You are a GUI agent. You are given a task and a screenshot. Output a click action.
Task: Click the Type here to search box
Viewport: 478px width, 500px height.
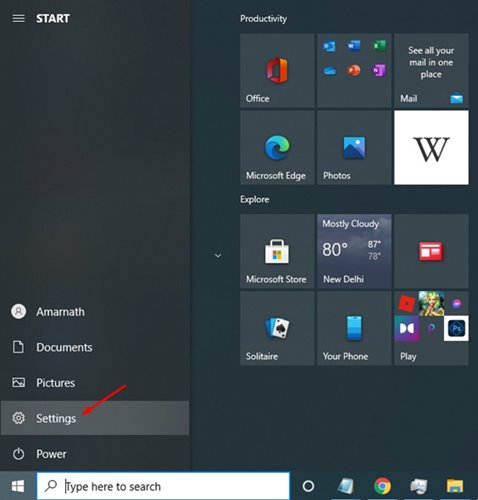(163, 486)
